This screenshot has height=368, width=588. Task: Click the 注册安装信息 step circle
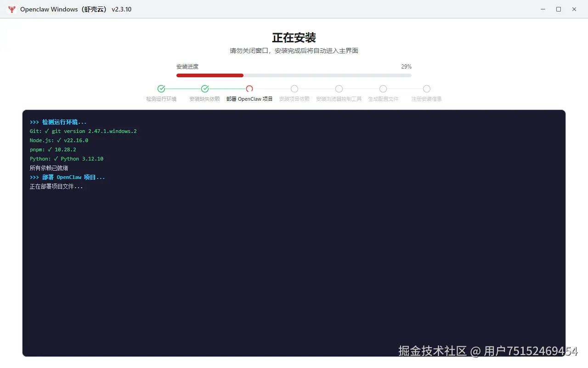coord(427,89)
